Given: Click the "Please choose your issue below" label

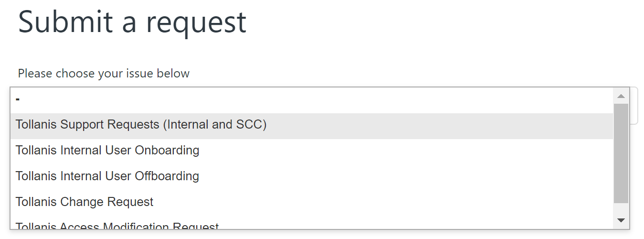Looking at the screenshot, I should (x=104, y=74).
